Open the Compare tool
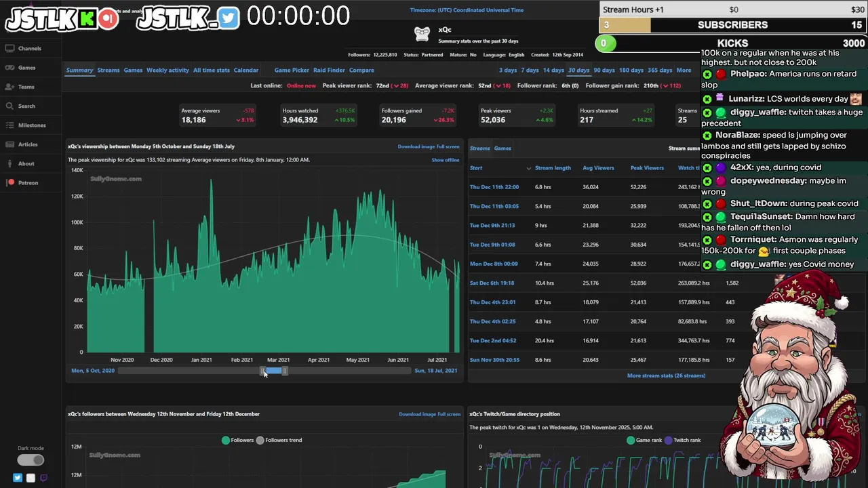The image size is (868, 488). (x=361, y=70)
